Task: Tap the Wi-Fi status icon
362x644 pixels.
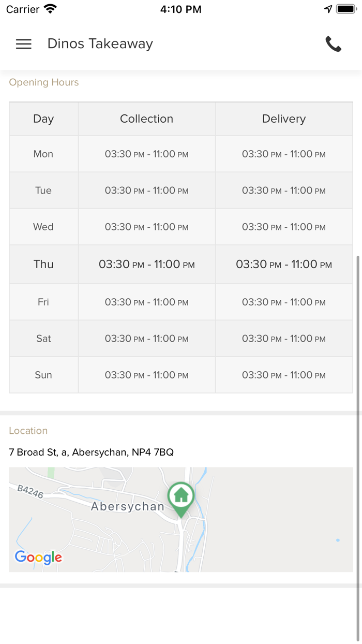Action: coord(50,9)
